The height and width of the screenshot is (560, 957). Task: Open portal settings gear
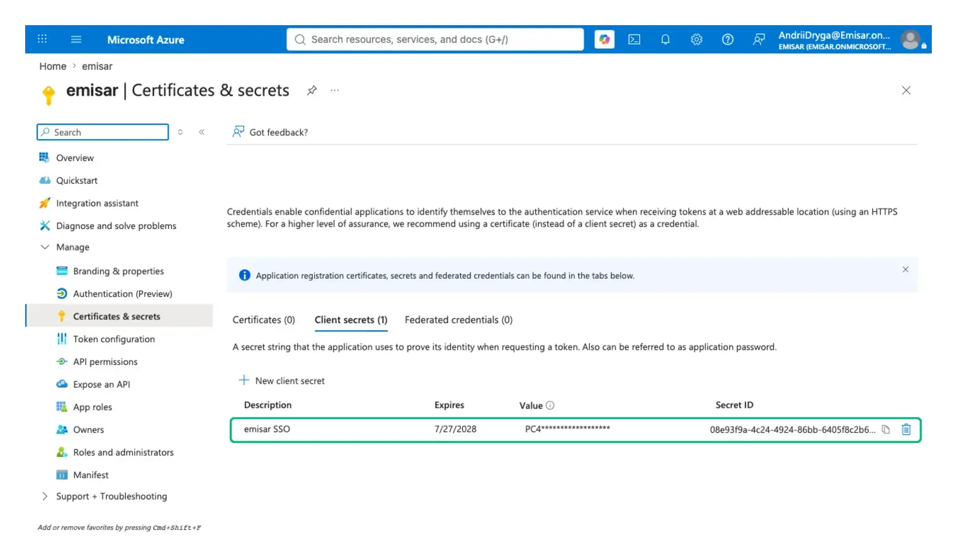696,39
